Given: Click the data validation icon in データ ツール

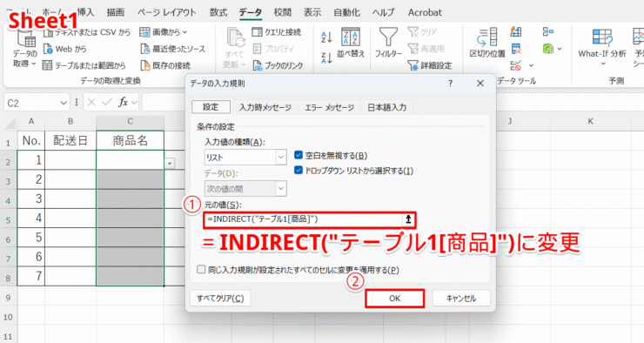Looking at the screenshot, I should point(516,65).
